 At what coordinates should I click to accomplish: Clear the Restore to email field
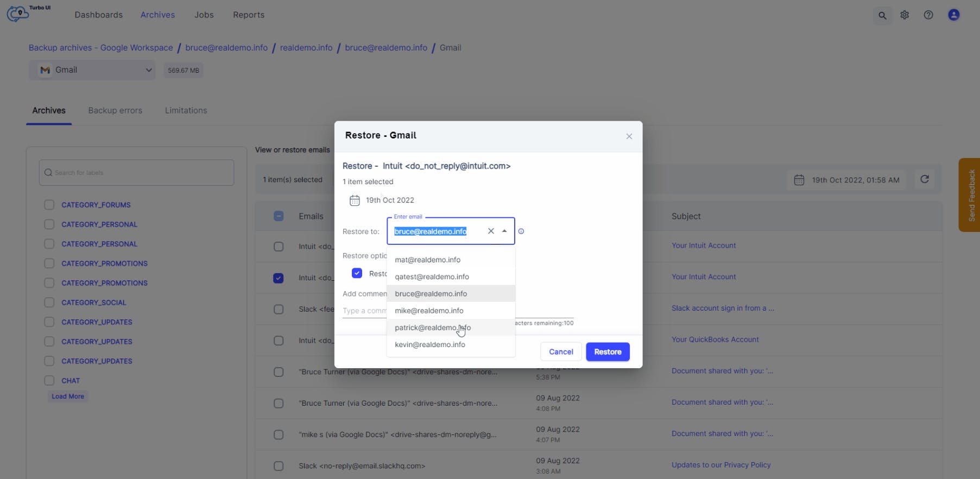491,231
